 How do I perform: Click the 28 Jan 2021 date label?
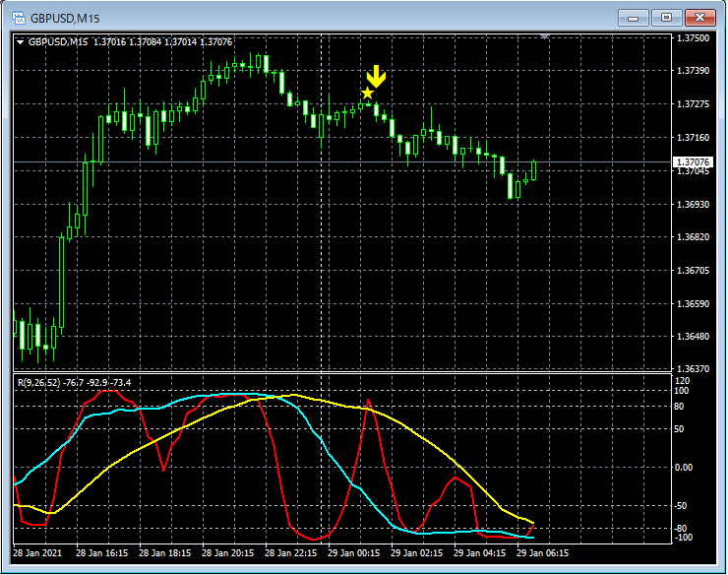(39, 552)
